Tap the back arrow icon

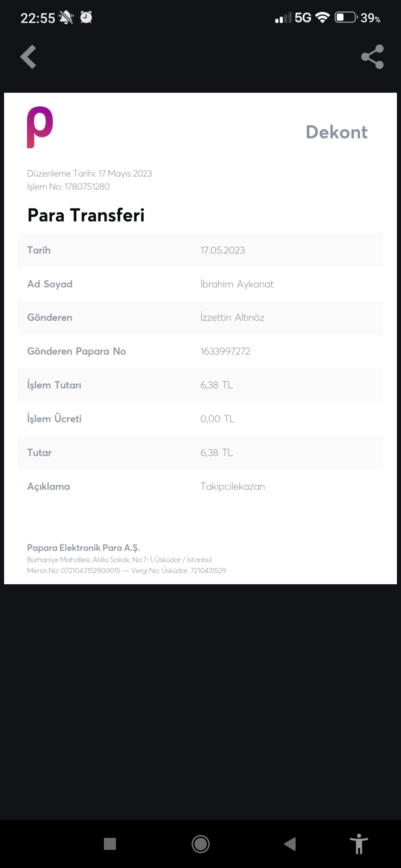[28, 57]
